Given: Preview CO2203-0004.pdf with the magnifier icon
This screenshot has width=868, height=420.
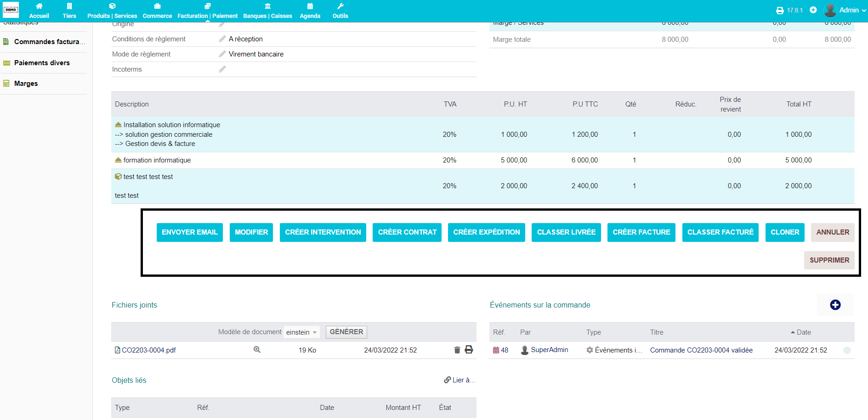Looking at the screenshot, I should (257, 350).
